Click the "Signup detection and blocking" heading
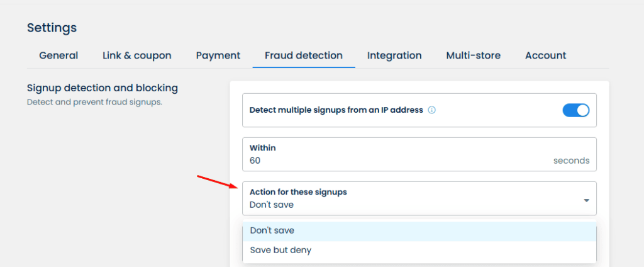644x267 pixels. point(103,88)
